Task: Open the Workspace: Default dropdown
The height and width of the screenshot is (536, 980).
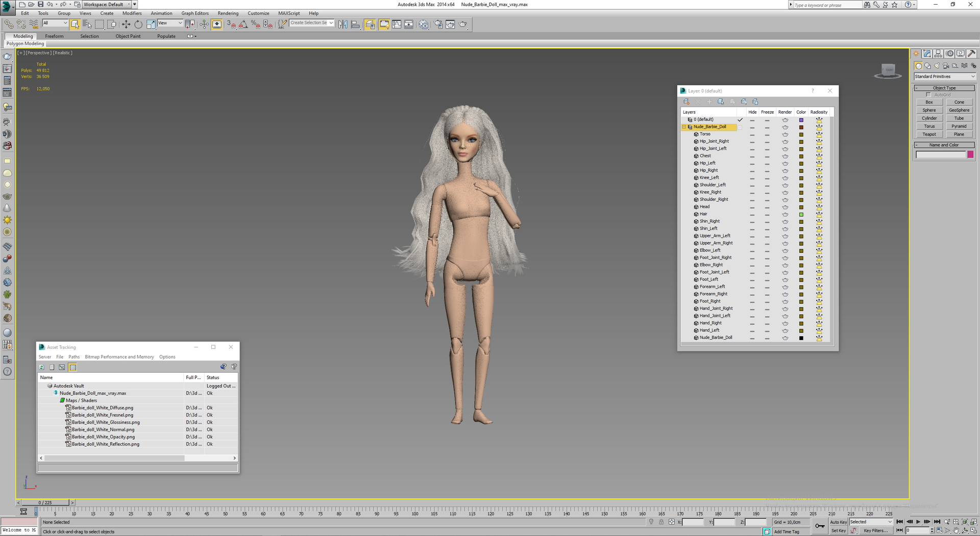Action: coord(106,4)
